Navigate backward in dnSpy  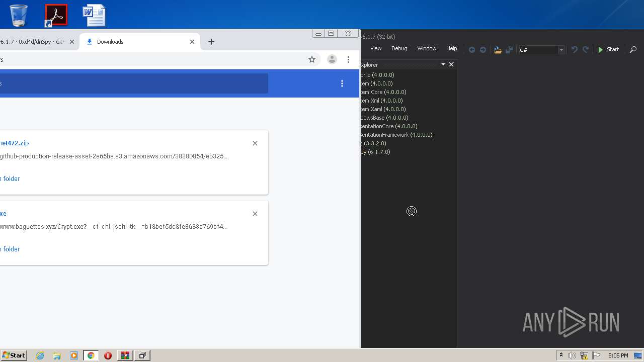(471, 50)
